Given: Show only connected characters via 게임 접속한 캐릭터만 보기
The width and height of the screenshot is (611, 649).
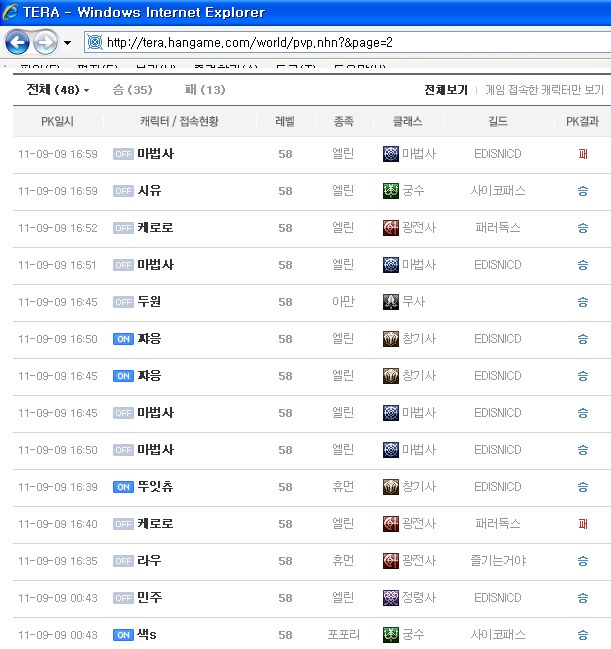Looking at the screenshot, I should tap(544, 90).
